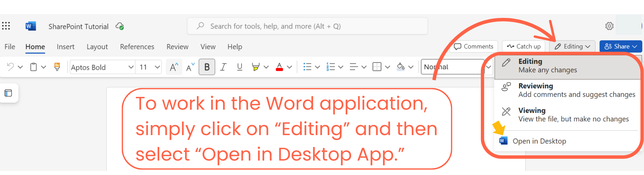644x175 pixels.
Task: Click the Format Painter icon
Action: (x=57, y=67)
